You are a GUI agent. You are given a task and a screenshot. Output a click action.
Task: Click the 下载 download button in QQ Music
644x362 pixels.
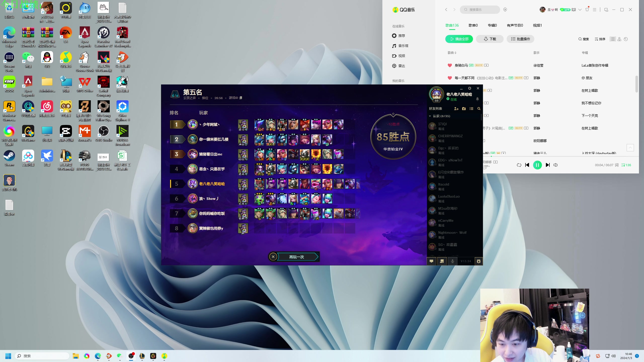coord(490,39)
